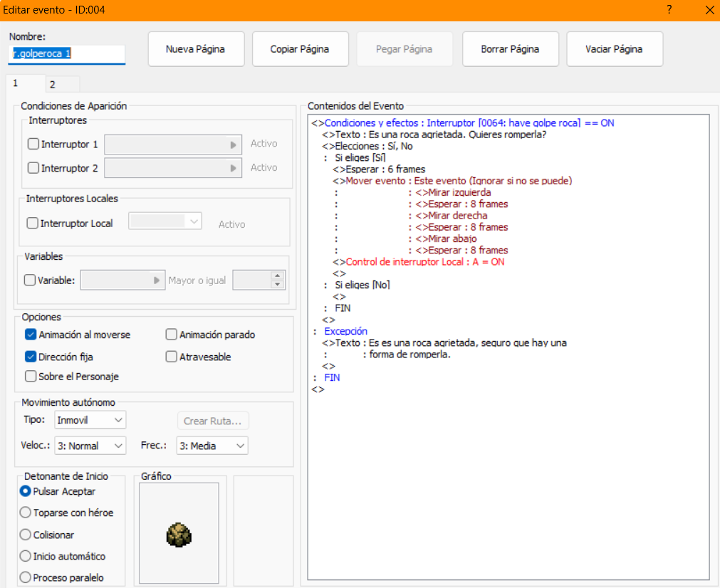Enable the Interruptor Local checkbox
Screen dimensions: 720x588
tap(33, 224)
